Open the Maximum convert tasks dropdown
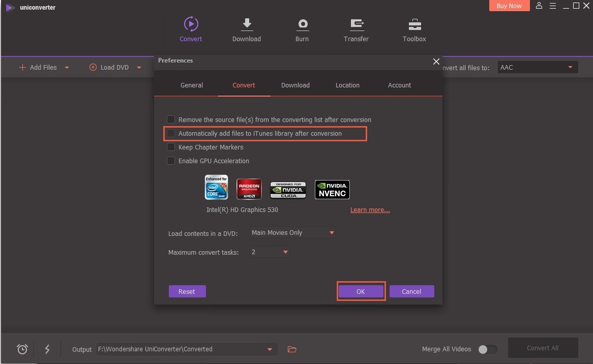593x364 pixels. [269, 252]
